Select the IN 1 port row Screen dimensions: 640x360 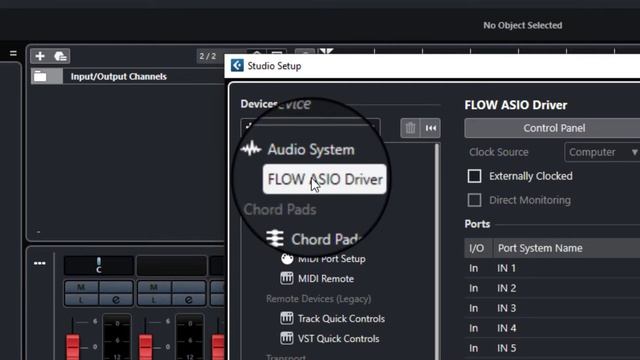point(552,268)
